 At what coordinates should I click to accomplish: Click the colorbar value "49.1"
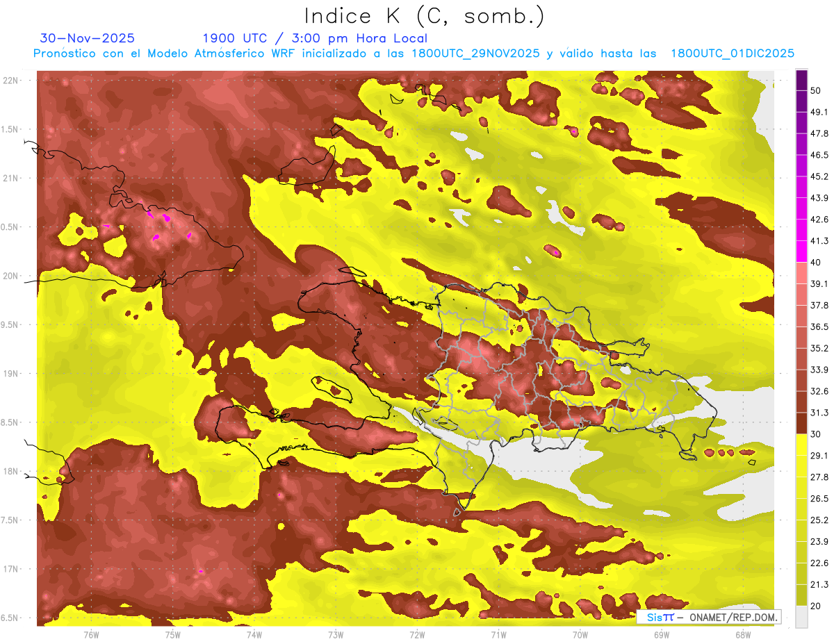(819, 112)
